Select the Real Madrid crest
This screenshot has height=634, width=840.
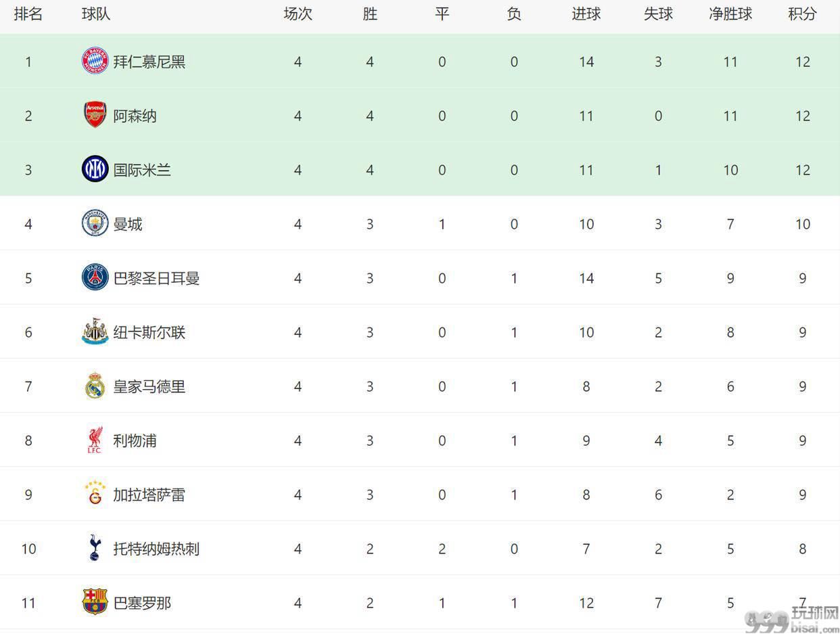tap(95, 386)
